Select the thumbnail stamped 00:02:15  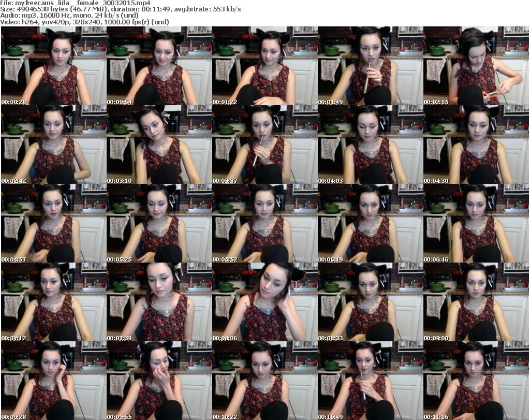476,66
